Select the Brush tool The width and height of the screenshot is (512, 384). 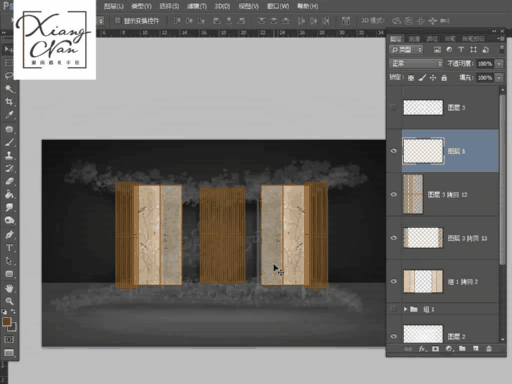tap(9, 142)
